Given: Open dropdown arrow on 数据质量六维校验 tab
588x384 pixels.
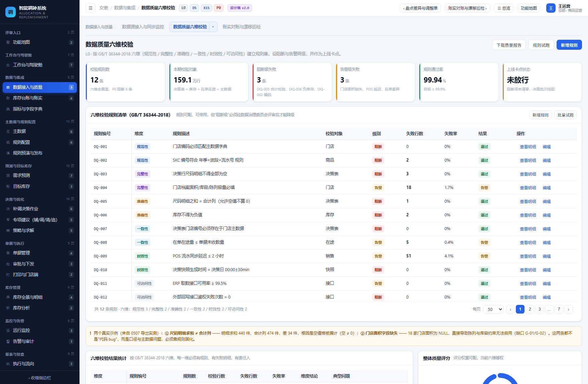Looking at the screenshot, I should [213, 27].
